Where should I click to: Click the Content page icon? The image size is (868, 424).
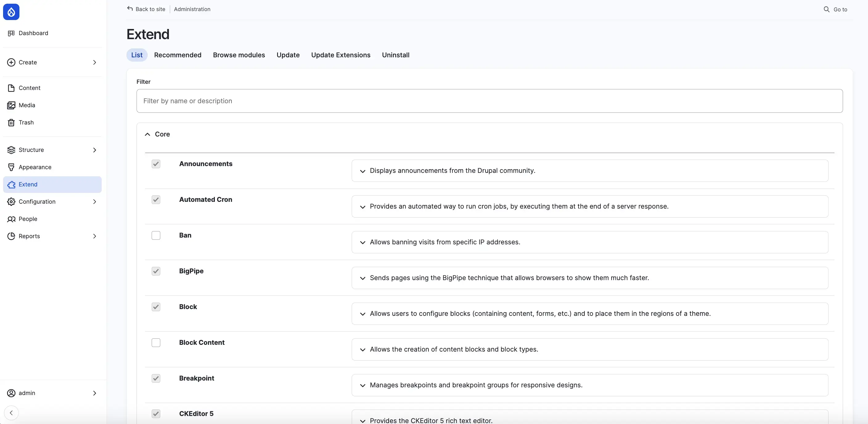(11, 88)
